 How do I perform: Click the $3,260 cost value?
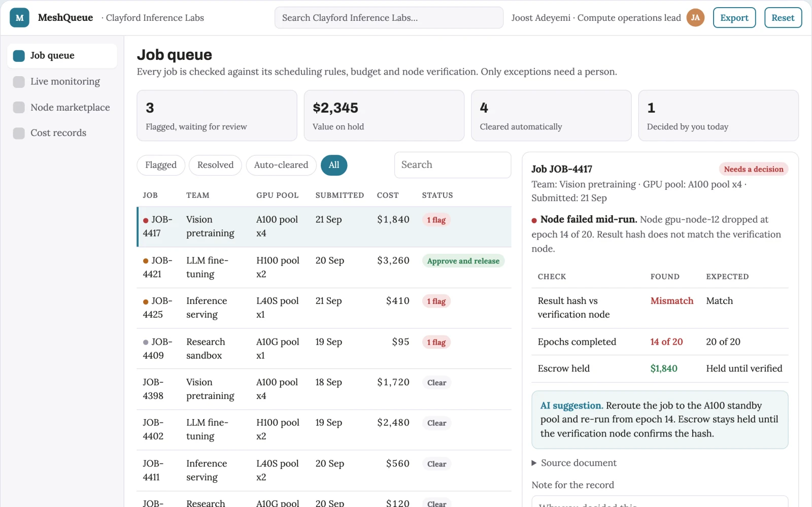pos(393,260)
